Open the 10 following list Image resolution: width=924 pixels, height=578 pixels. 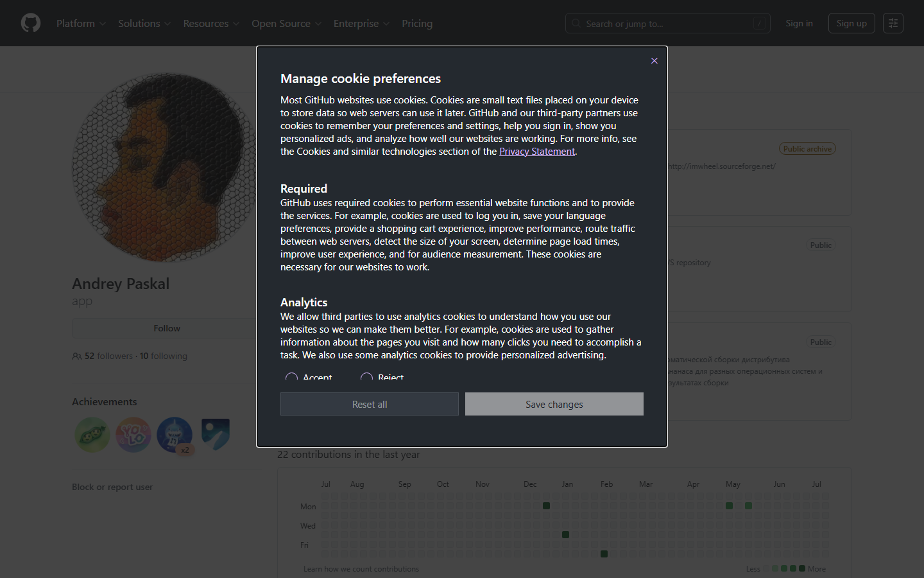[x=164, y=356]
